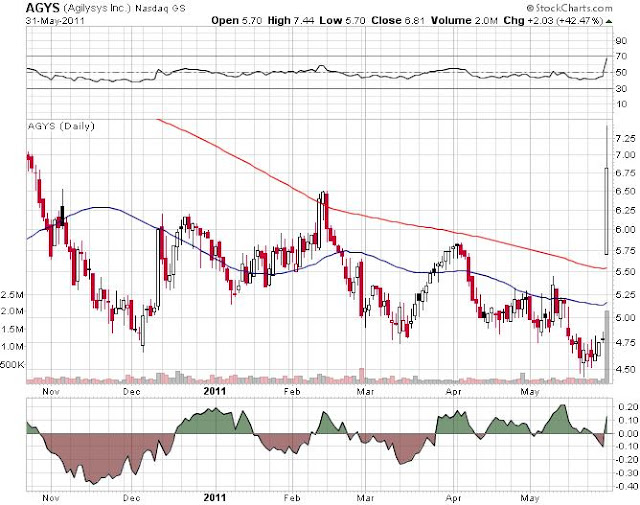The image size is (640, 505).
Task: Click the 2.5M volume axis label
Action: 13,295
